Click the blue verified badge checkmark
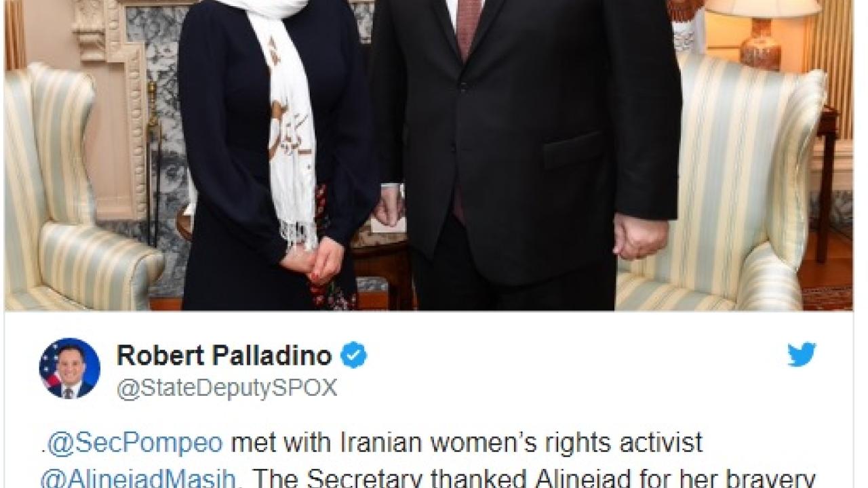Viewport: 868px width, 488px height. tap(353, 355)
